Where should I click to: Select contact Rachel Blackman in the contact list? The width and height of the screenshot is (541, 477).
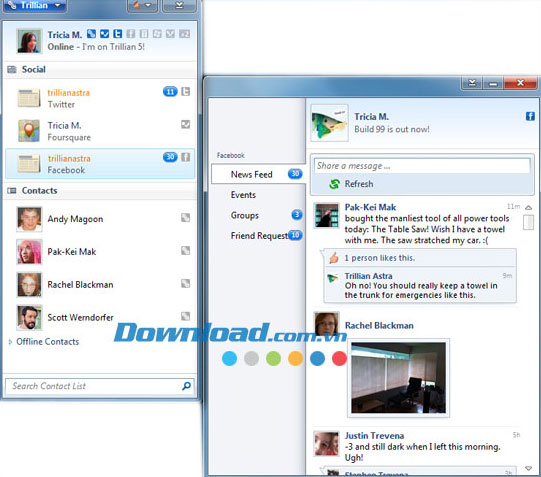click(100, 285)
